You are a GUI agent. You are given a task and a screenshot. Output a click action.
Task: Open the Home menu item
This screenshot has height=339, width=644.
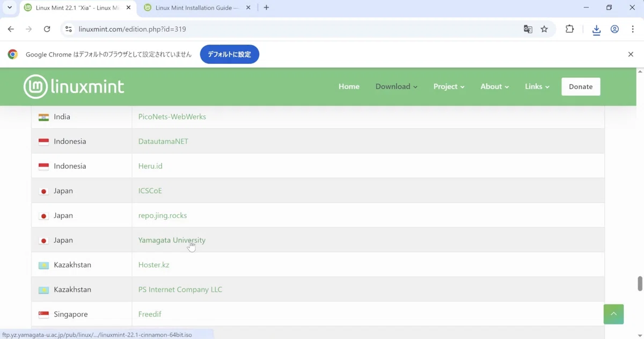point(349,86)
